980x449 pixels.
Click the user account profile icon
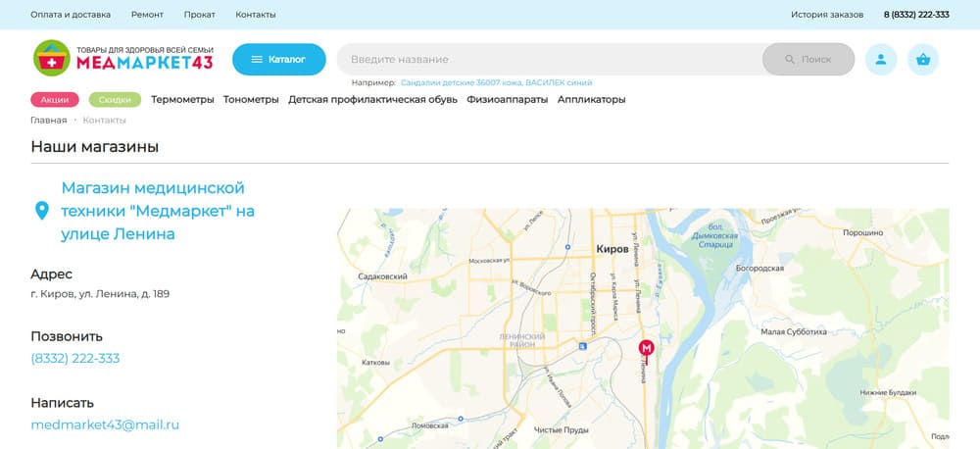(x=880, y=60)
